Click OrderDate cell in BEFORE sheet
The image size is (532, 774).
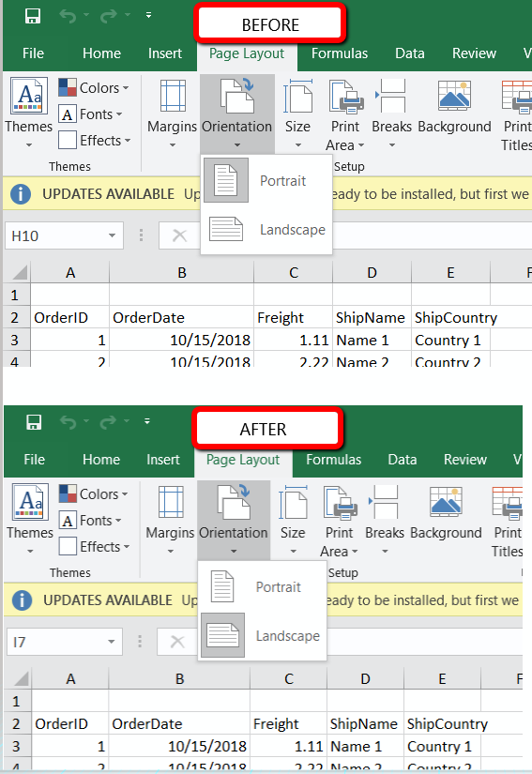(x=182, y=317)
